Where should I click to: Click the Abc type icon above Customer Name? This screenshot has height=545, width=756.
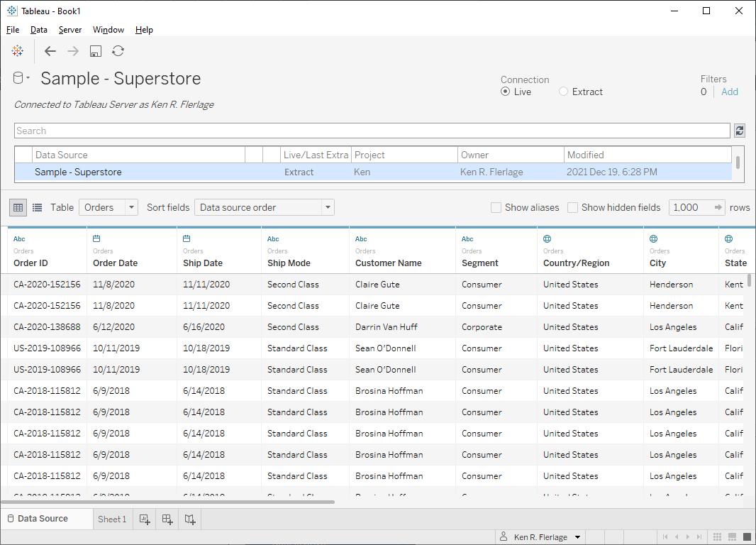tap(361, 238)
